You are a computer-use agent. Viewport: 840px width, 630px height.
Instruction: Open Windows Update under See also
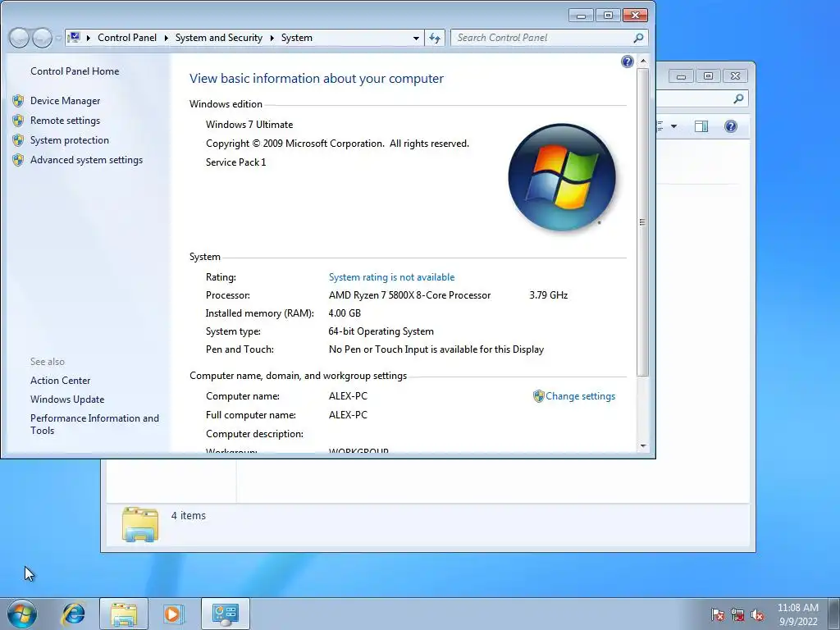tap(67, 399)
